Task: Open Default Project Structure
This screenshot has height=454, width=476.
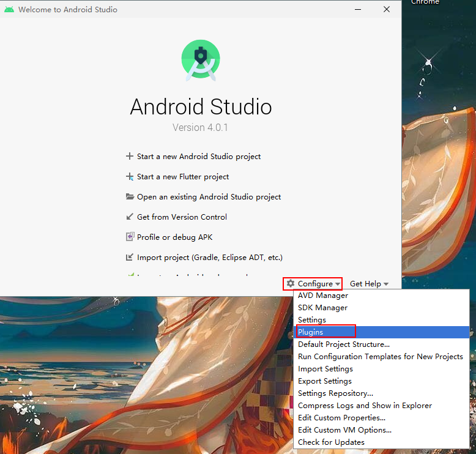Action: click(x=381, y=344)
